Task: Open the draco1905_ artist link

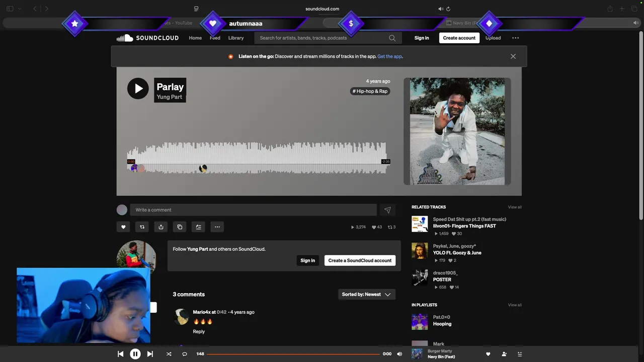Action: 445,273
